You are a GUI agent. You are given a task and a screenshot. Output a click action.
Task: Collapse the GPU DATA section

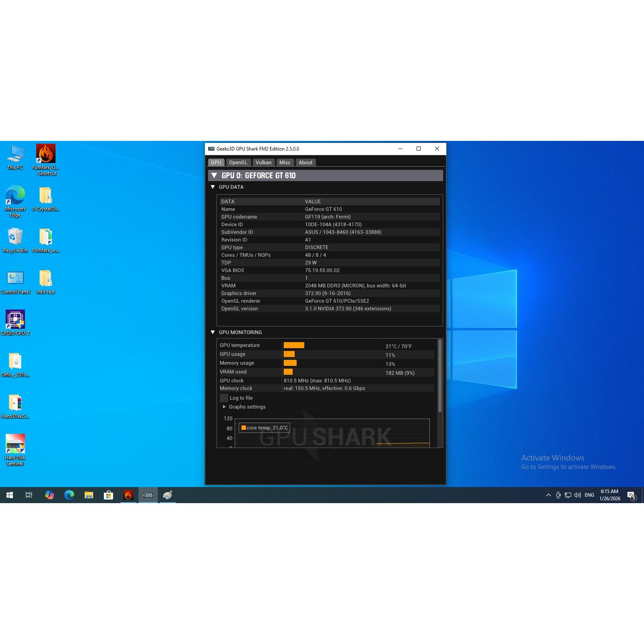(x=213, y=187)
